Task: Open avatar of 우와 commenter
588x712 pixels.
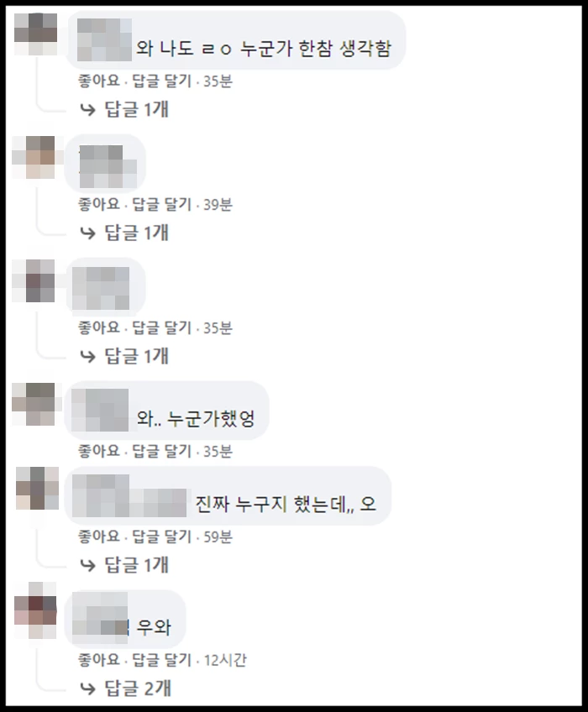Action: point(35,610)
